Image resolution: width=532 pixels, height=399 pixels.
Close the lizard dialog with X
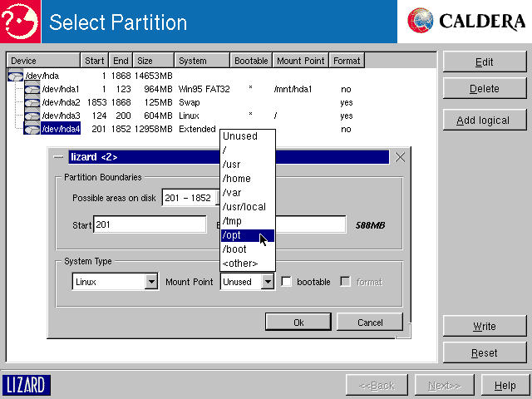(400, 157)
